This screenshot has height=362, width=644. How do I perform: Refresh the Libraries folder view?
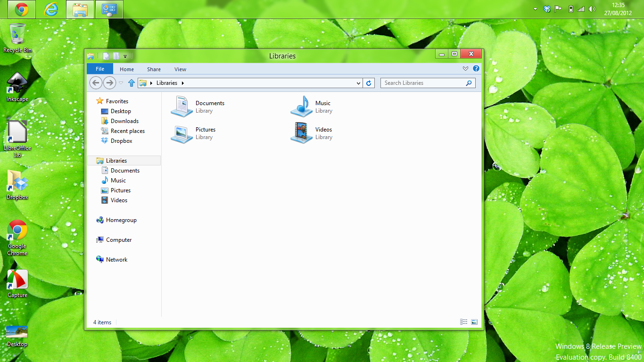(x=369, y=83)
